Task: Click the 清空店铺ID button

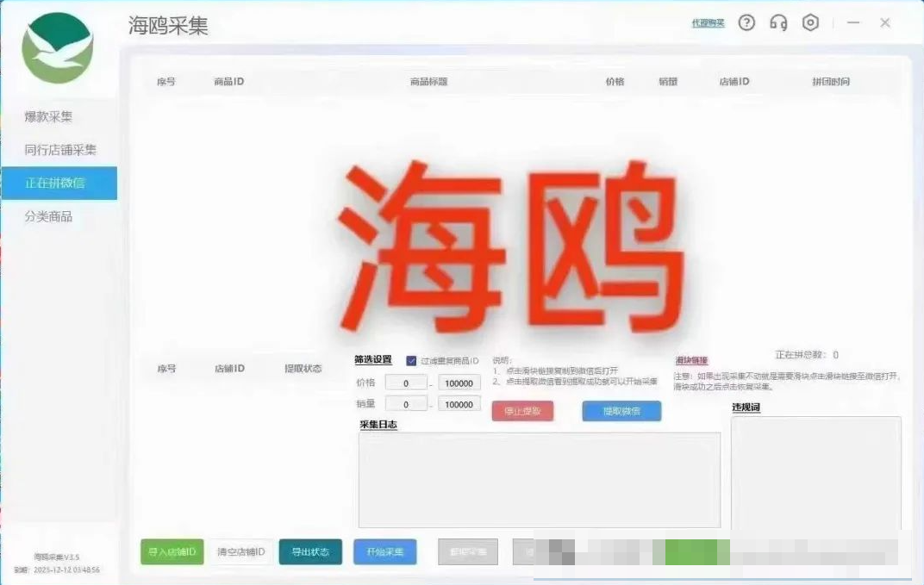Action: (241, 552)
